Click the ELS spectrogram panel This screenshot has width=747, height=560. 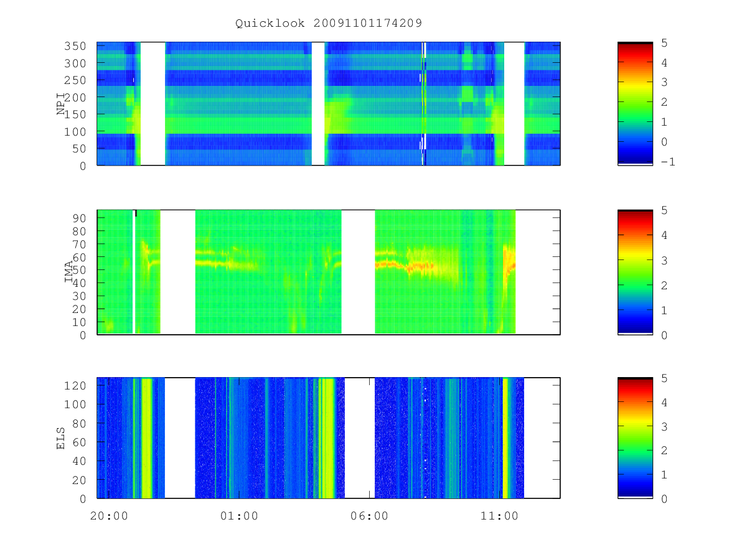[329, 438]
